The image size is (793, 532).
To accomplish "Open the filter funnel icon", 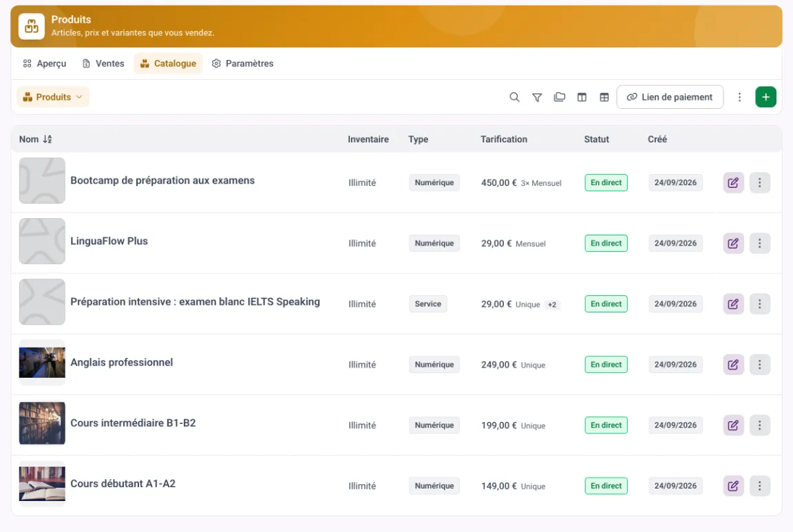I will tap(537, 97).
